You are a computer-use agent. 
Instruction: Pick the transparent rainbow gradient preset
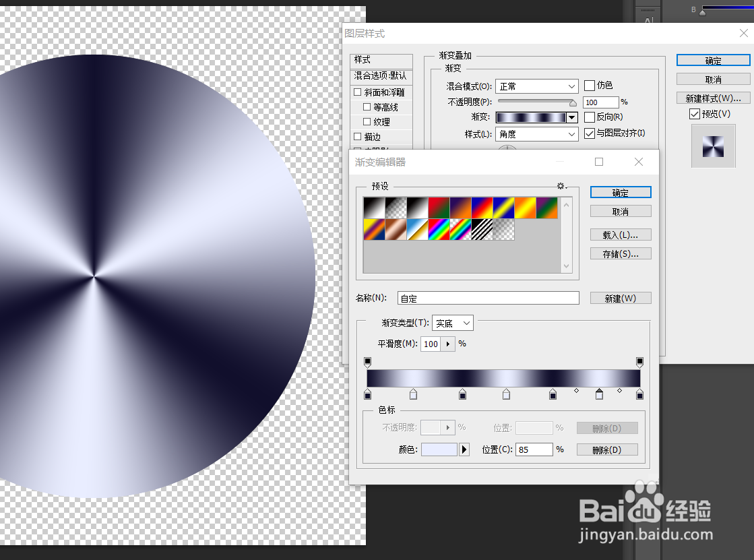click(461, 230)
